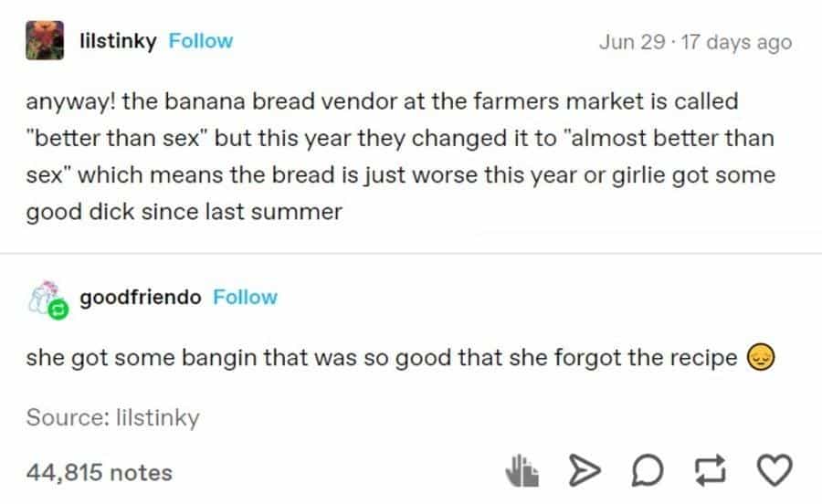Open the Source: lilstinky link
This screenshot has width=822, height=504.
[x=113, y=417]
